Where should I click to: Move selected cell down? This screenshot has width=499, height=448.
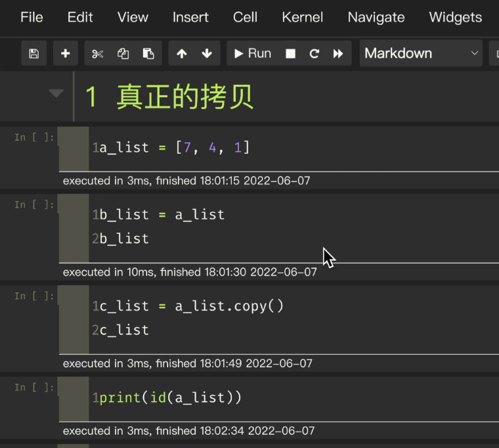point(207,54)
